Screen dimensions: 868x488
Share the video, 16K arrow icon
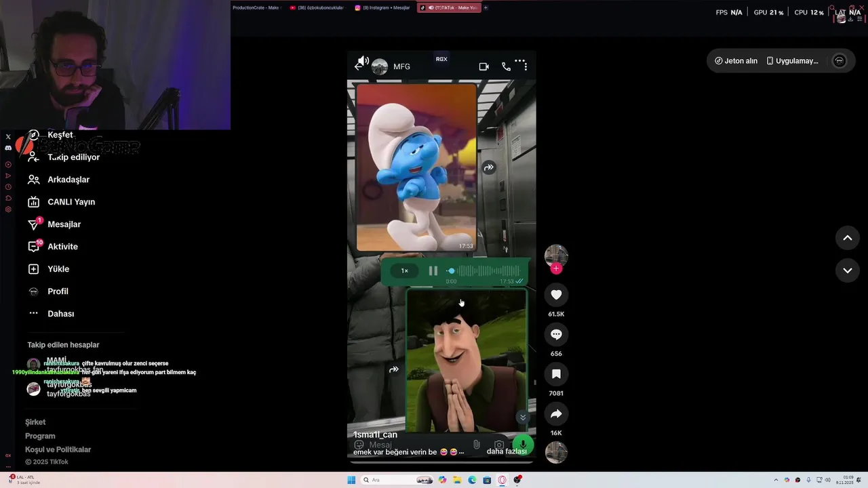[556, 413]
